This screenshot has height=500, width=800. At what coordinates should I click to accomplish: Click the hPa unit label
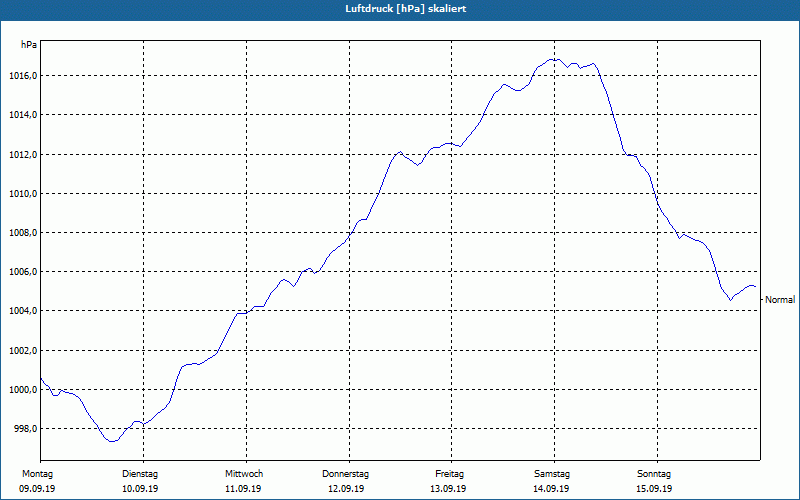pos(29,45)
